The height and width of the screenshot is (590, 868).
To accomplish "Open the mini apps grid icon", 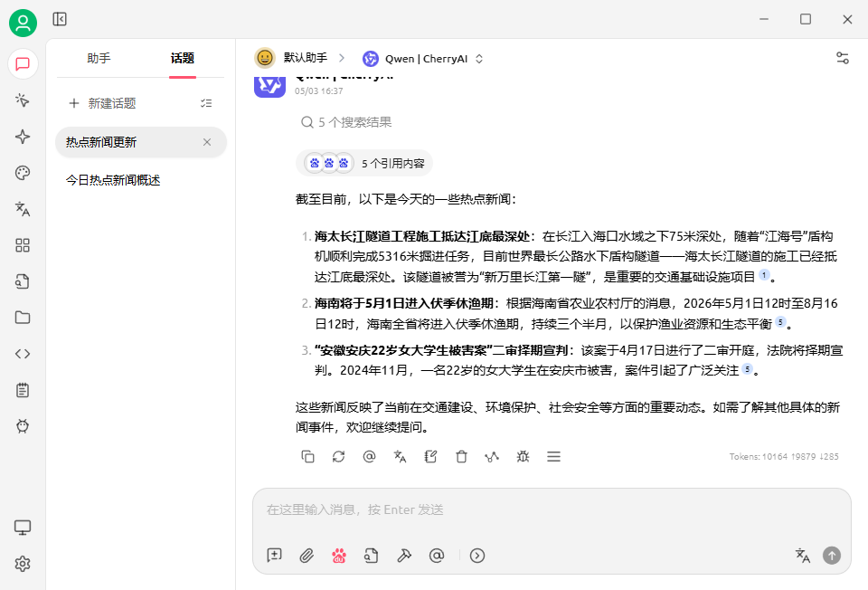I will pos(23,245).
